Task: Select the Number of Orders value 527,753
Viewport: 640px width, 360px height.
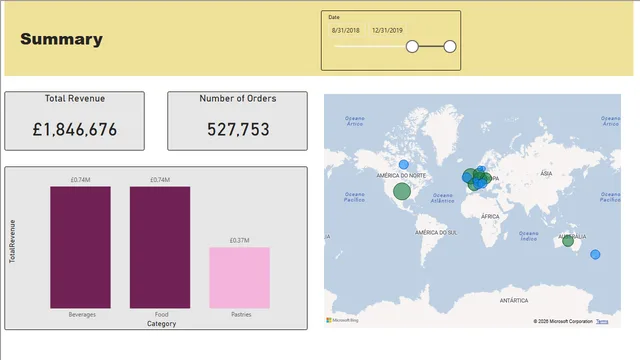Action: point(238,129)
